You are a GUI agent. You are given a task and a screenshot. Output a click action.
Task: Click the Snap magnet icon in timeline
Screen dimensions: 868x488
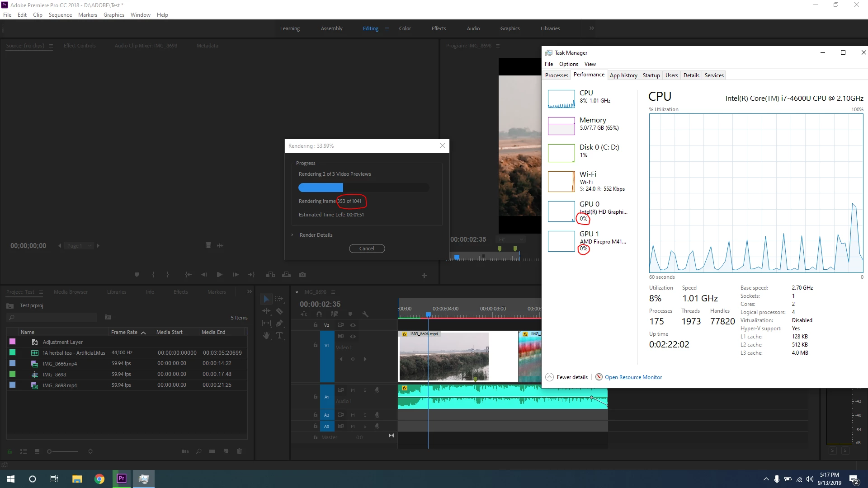pyautogui.click(x=319, y=314)
